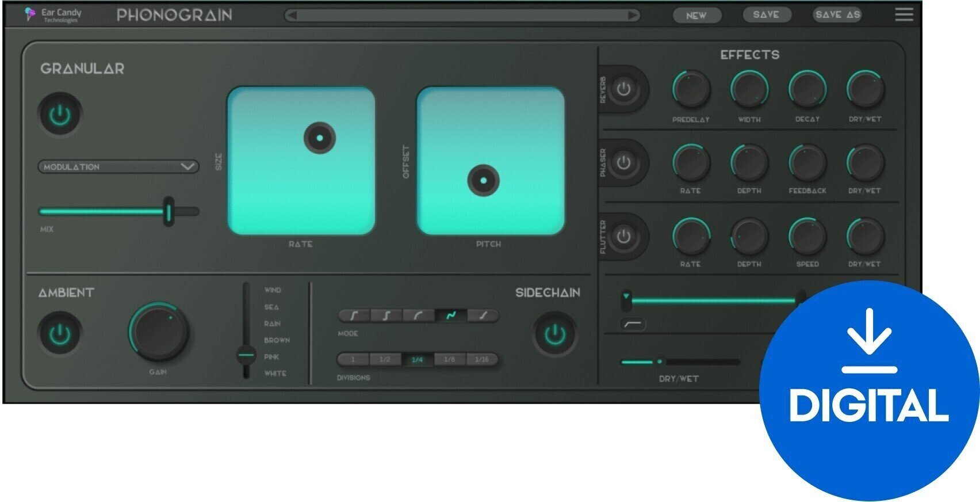This screenshot has width=980, height=502.
Task: Click the Ambient Gain knob
Action: click(159, 332)
